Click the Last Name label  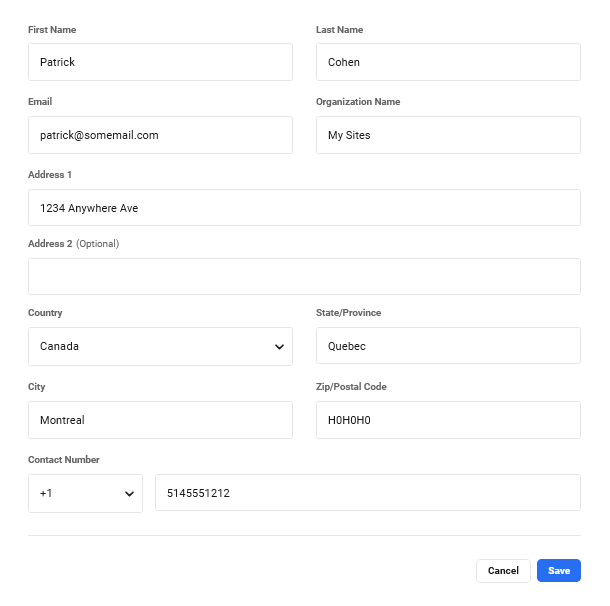339,30
